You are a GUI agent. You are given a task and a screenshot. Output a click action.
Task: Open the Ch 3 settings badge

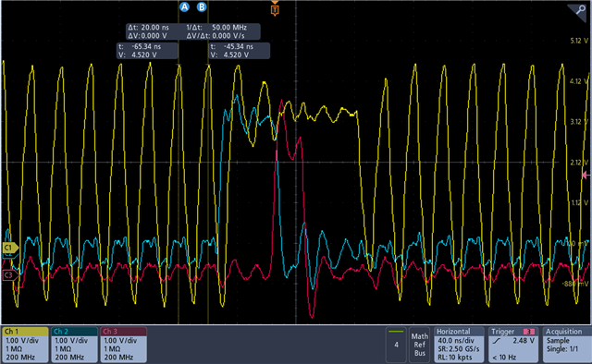123,345
